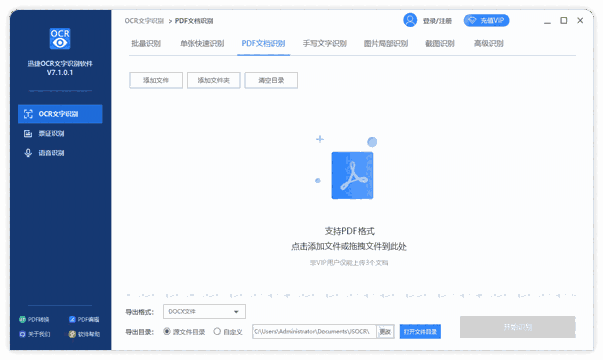Open the user avatar icon
603x360 pixels.
tap(410, 20)
